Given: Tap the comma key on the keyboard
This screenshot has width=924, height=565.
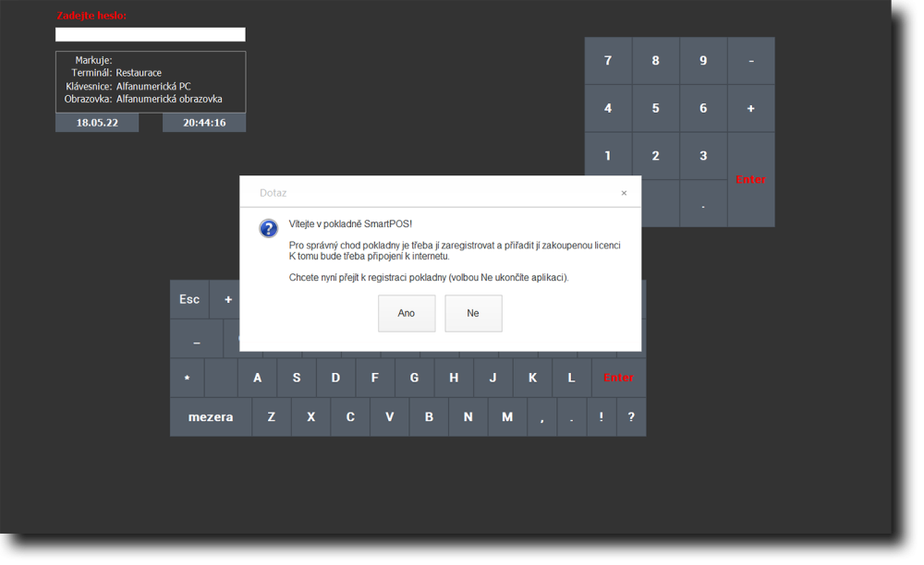Looking at the screenshot, I should (542, 417).
